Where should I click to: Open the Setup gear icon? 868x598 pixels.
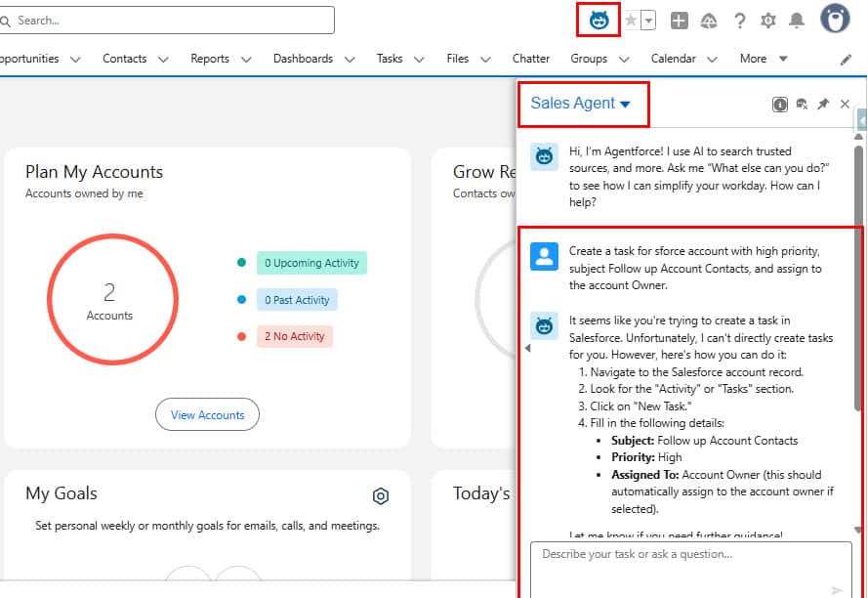[768, 19]
